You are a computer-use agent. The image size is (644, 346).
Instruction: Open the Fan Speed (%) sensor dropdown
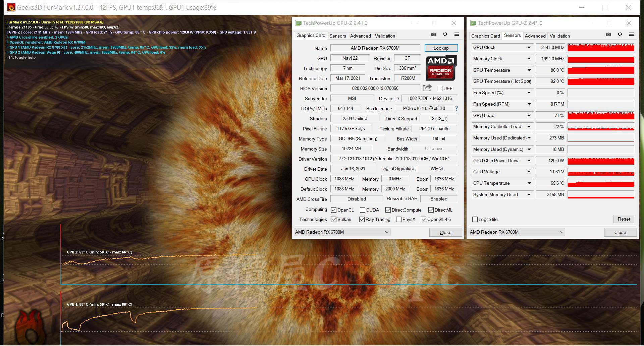[x=529, y=93]
